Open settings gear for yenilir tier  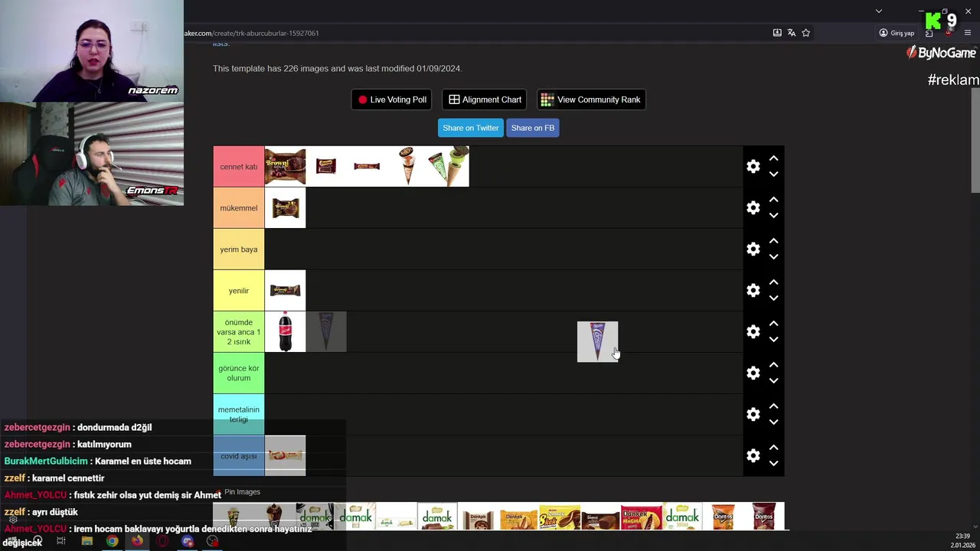(753, 291)
